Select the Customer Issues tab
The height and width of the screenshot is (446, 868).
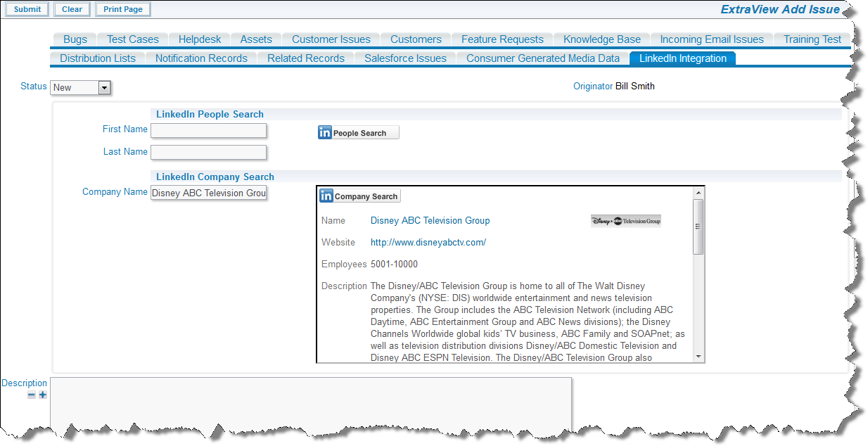coord(331,39)
